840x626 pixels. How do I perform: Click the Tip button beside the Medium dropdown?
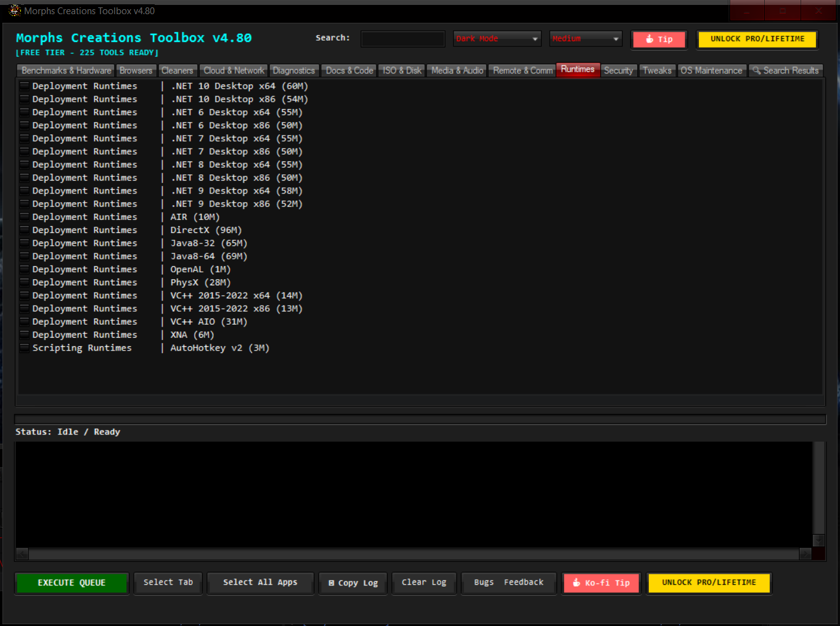pyautogui.click(x=659, y=39)
